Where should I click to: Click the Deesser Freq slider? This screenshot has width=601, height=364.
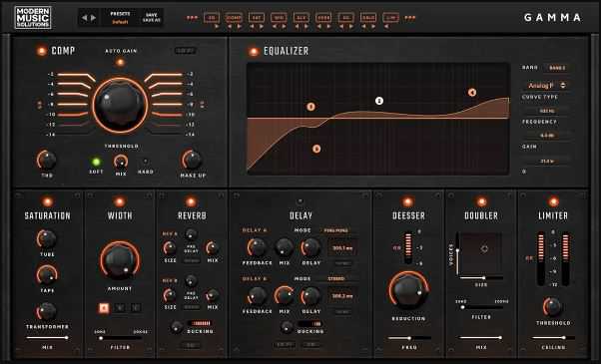409,338
